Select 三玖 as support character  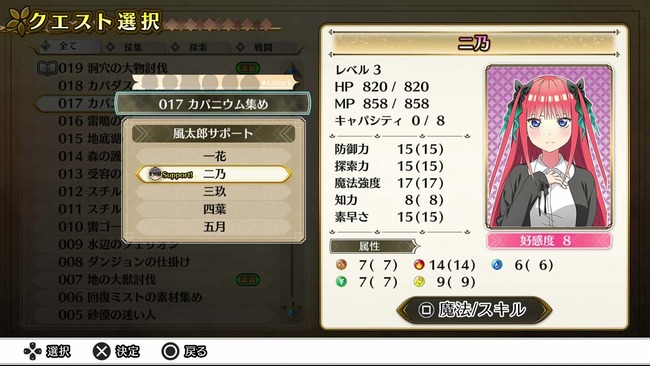[x=213, y=191]
